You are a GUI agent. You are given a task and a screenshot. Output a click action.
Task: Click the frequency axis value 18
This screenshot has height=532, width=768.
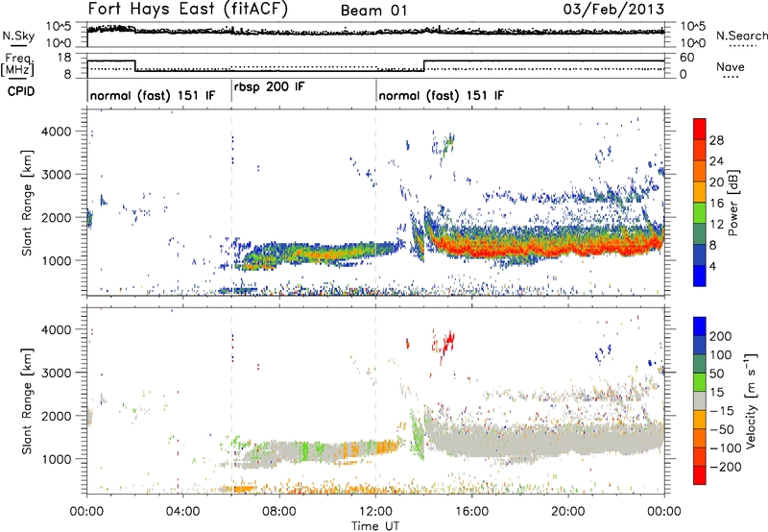click(64, 58)
